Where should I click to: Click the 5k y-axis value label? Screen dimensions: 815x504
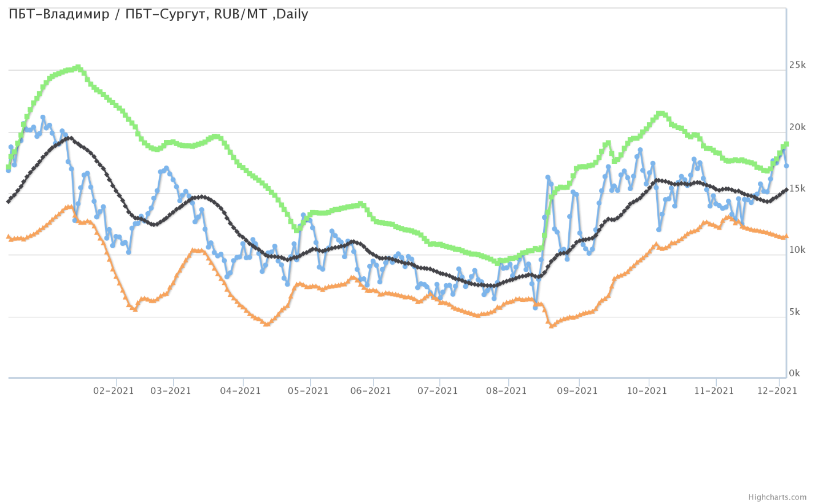pyautogui.click(x=794, y=312)
